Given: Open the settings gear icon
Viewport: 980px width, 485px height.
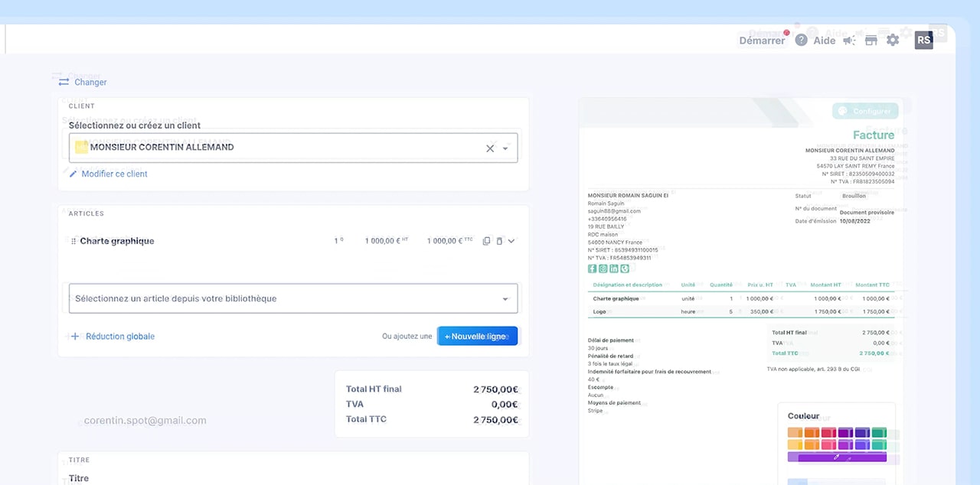Looking at the screenshot, I should 893,40.
